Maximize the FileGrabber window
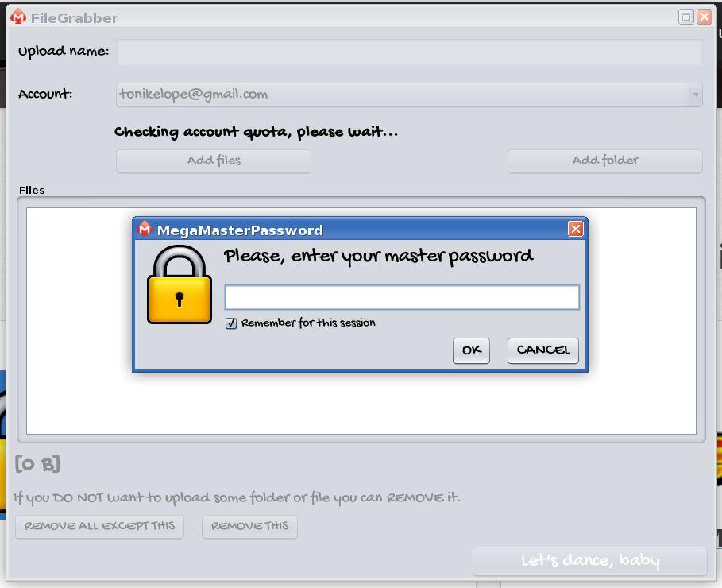 coord(685,17)
